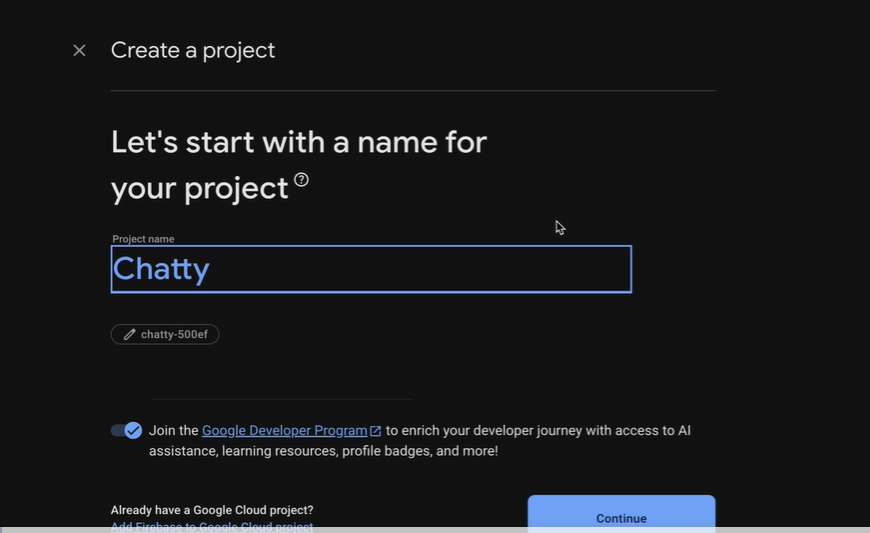870x533 pixels.
Task: Open the help question mark icon
Action: coord(301,180)
